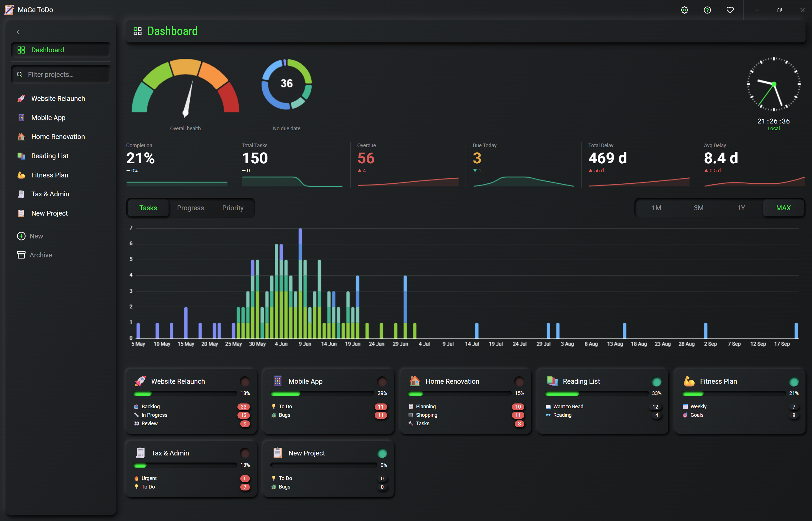Open the Fitness Plan card title

coord(718,381)
